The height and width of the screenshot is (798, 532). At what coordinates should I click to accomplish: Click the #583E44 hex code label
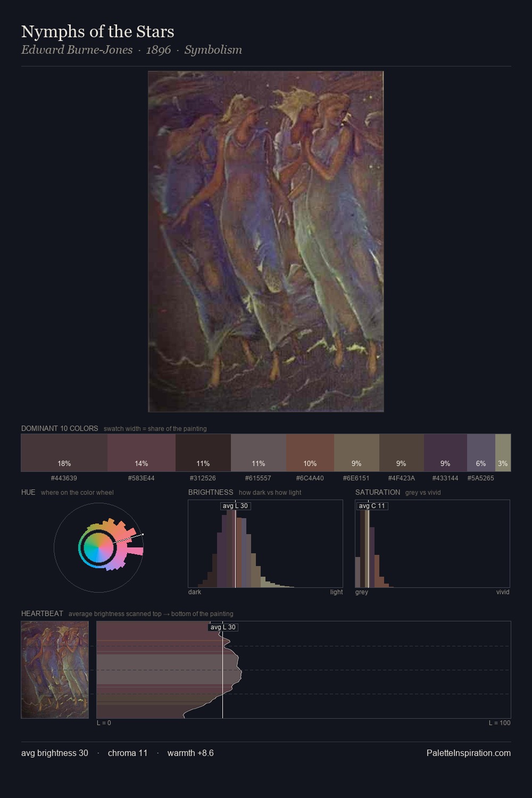click(x=142, y=478)
